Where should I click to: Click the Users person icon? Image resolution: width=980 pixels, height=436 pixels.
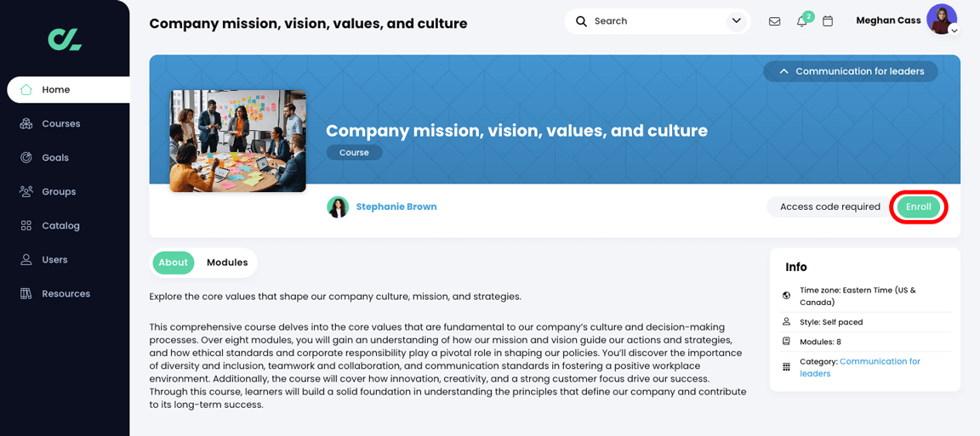coord(26,260)
